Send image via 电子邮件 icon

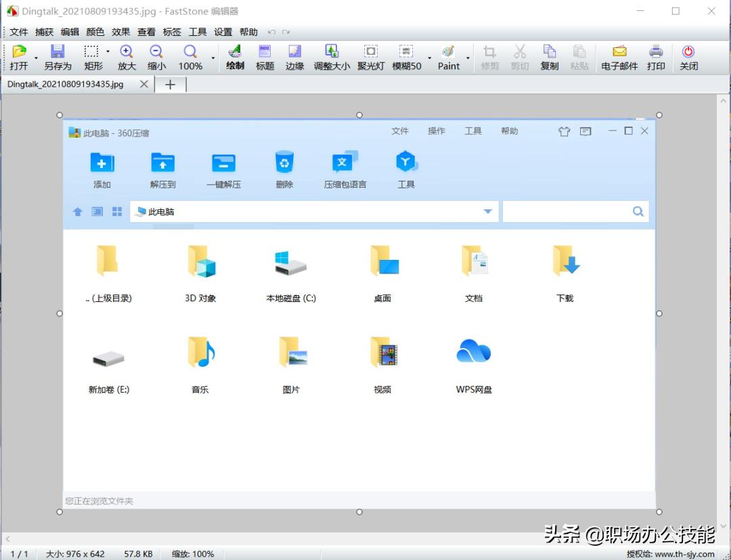click(619, 58)
